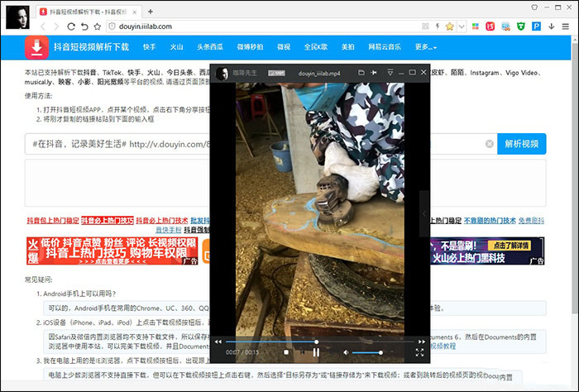This screenshot has height=392, width=579.
Task: Expand the player's side panel arrow
Action: pyautogui.click(x=424, y=213)
